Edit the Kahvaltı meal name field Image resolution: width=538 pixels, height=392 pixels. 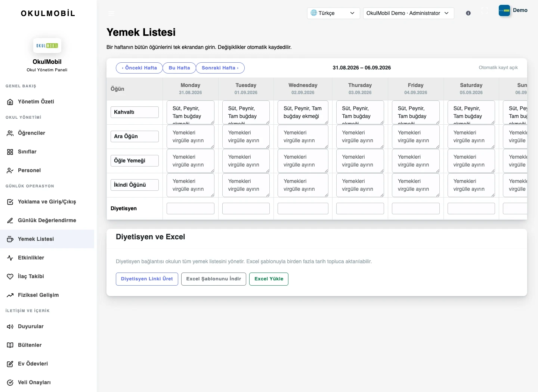[134, 112]
